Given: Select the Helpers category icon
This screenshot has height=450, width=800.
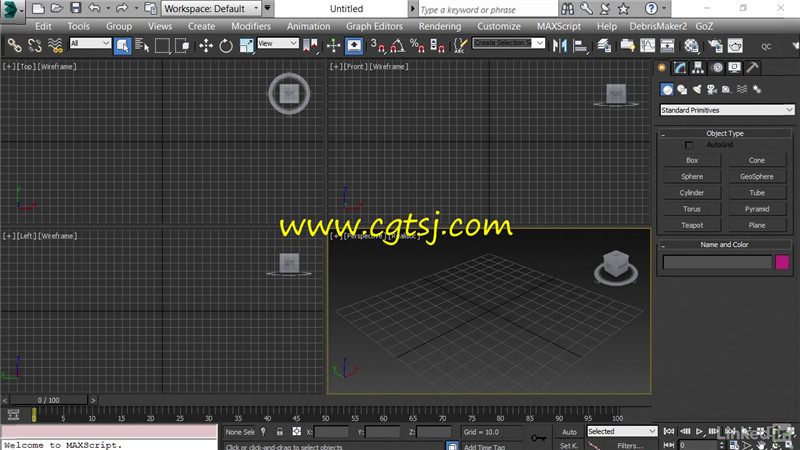Looking at the screenshot, I should 727,89.
